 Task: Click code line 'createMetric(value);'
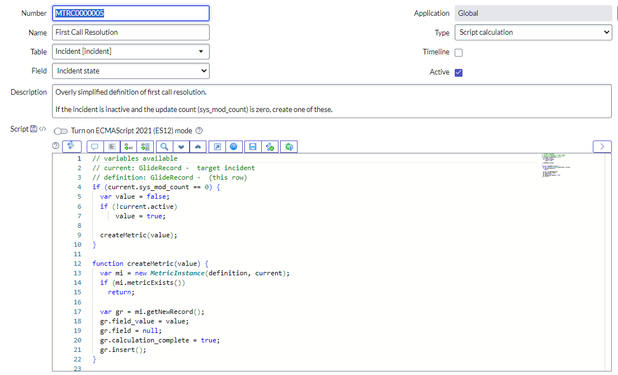coord(138,235)
